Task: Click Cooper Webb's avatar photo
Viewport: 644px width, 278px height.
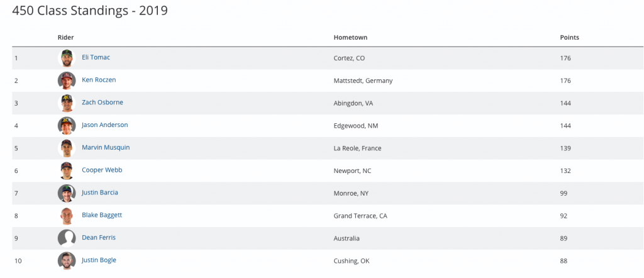Action: tap(67, 171)
